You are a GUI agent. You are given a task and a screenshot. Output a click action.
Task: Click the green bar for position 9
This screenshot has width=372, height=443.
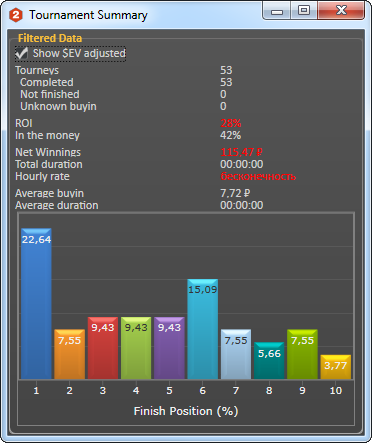(302, 354)
